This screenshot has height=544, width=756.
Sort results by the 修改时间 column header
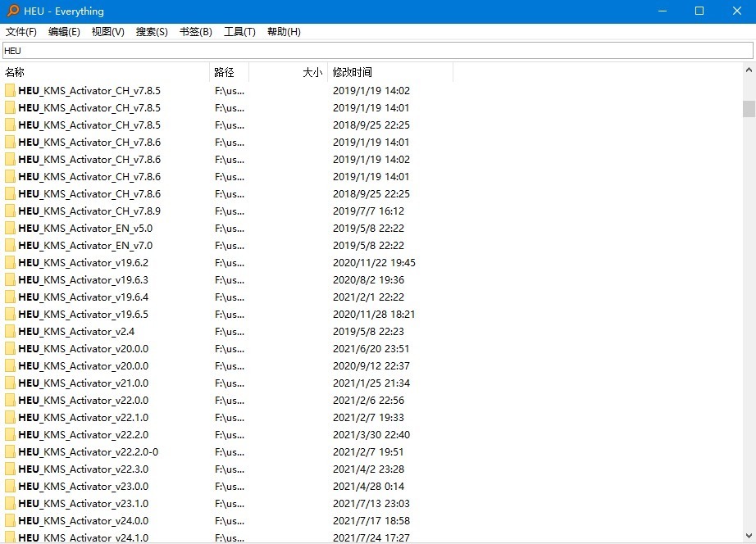click(x=390, y=72)
